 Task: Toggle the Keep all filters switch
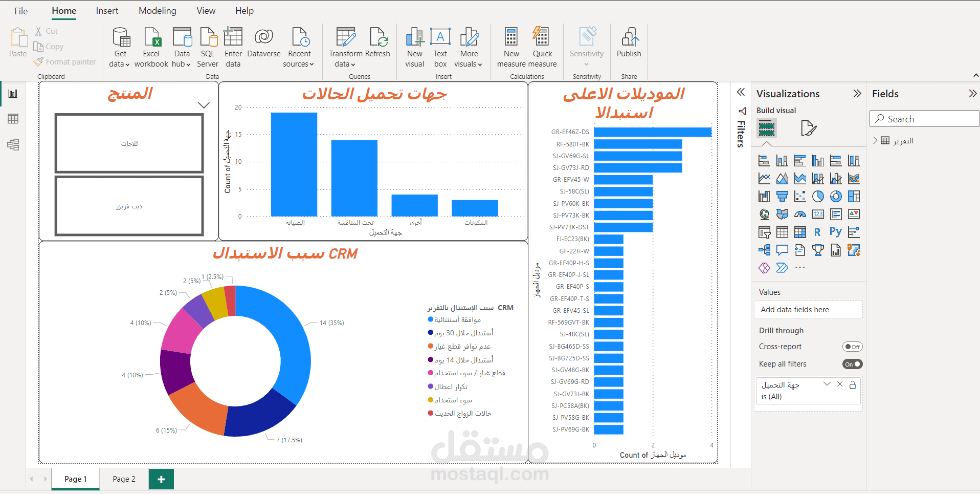point(852,364)
